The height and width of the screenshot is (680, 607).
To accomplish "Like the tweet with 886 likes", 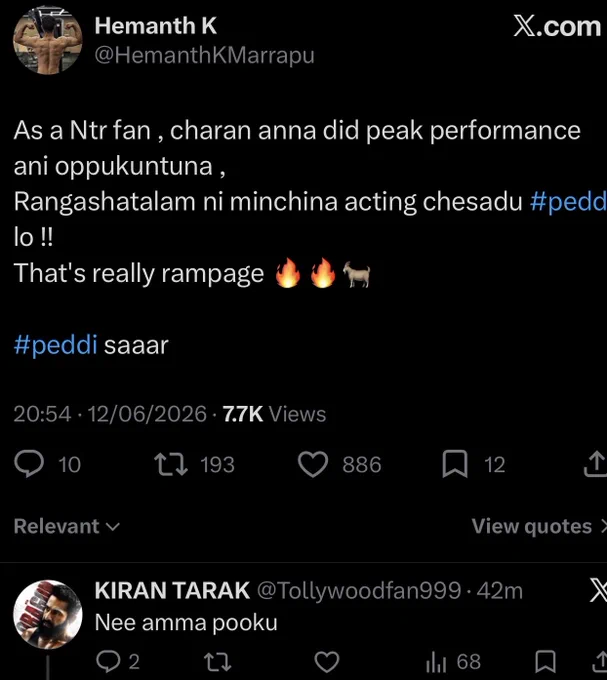I will pos(313,464).
